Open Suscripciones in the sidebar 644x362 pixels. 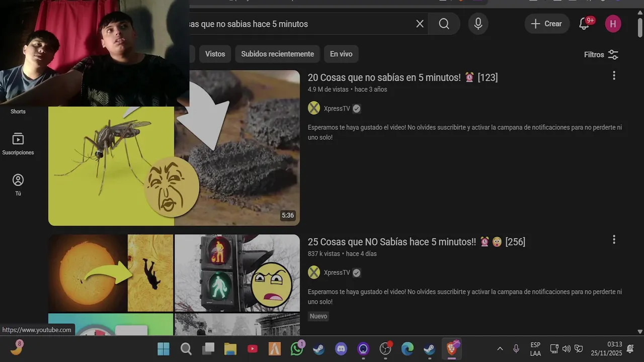point(18,144)
